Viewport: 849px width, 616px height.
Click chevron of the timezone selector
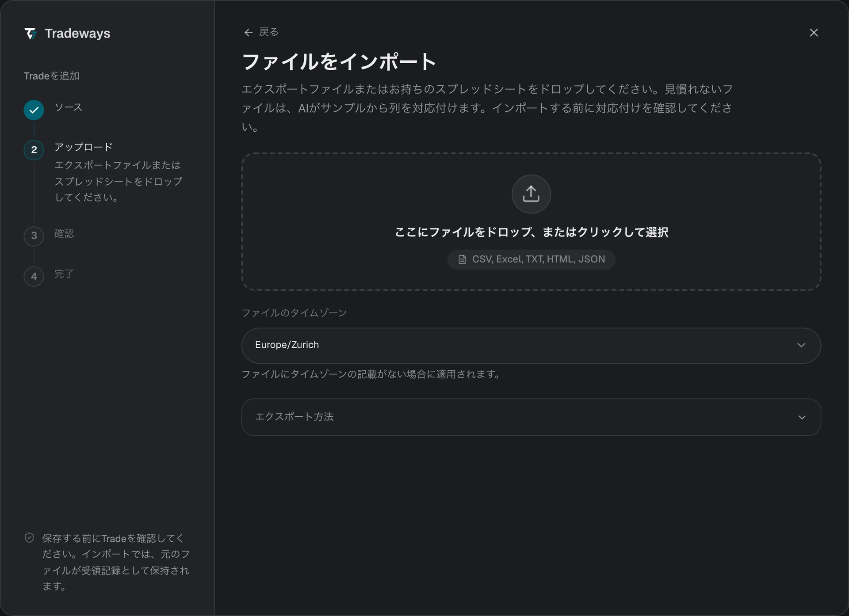point(801,345)
